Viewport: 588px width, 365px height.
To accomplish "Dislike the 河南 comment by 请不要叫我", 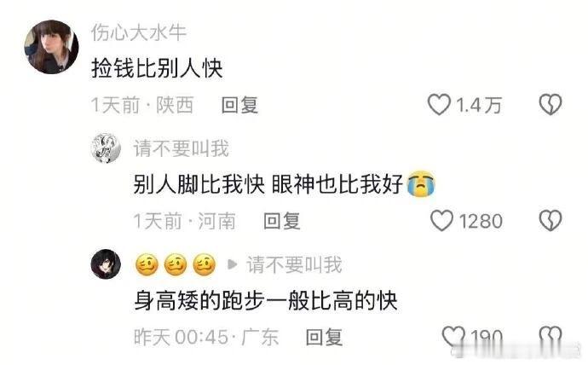I will pyautogui.click(x=551, y=220).
